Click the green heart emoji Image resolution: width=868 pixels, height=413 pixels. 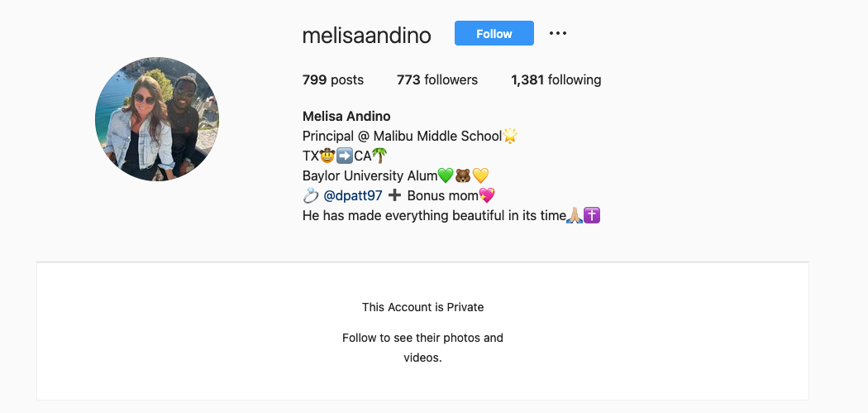(445, 175)
